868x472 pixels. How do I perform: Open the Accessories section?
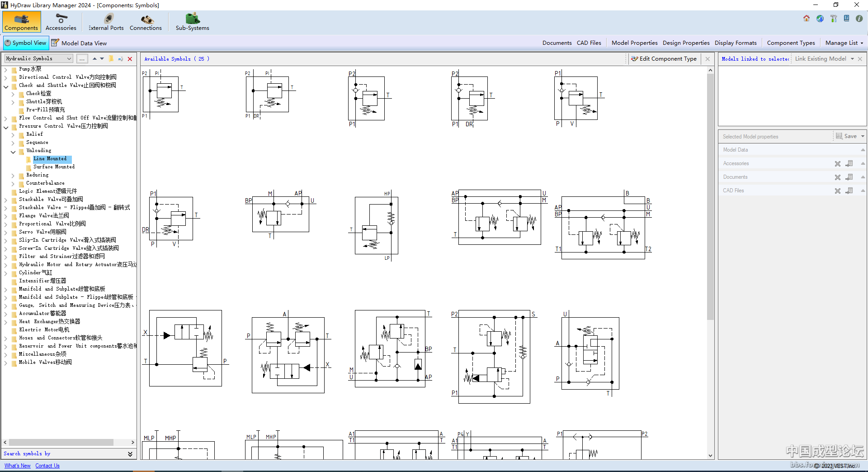click(x=61, y=22)
